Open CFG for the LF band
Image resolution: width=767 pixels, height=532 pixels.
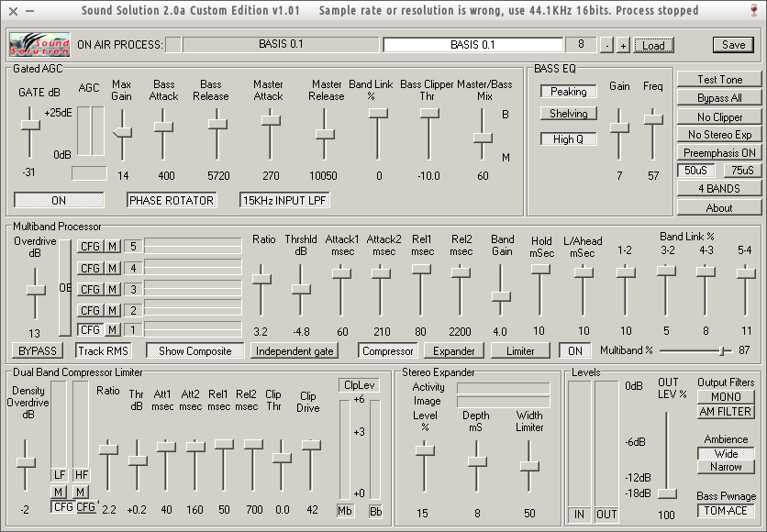coord(63,507)
